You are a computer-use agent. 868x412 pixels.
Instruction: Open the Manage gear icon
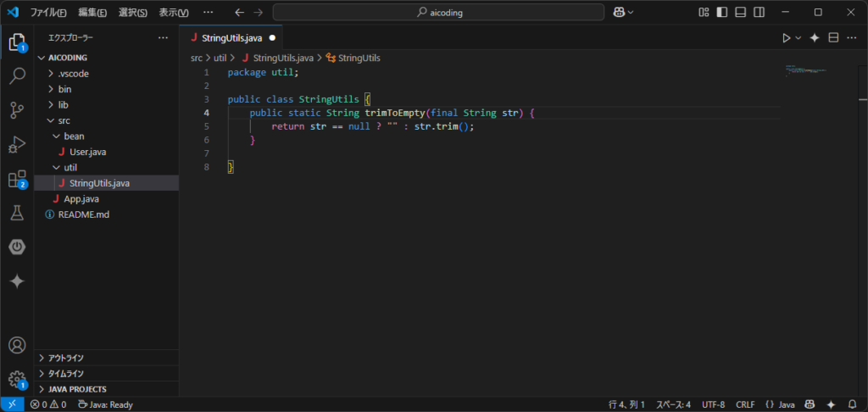point(17,380)
